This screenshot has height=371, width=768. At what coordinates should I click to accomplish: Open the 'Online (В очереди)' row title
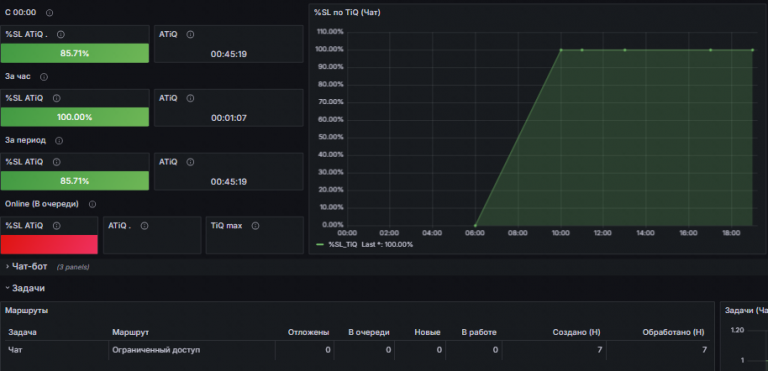(x=42, y=204)
